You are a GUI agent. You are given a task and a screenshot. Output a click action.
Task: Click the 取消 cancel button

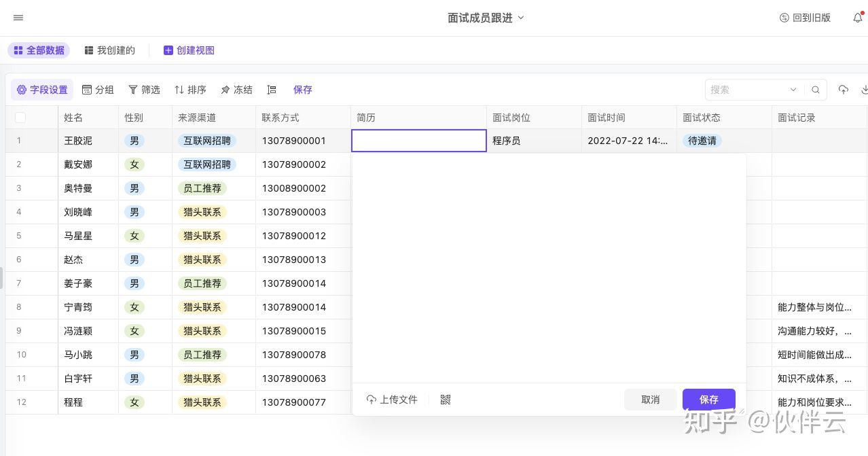(651, 400)
